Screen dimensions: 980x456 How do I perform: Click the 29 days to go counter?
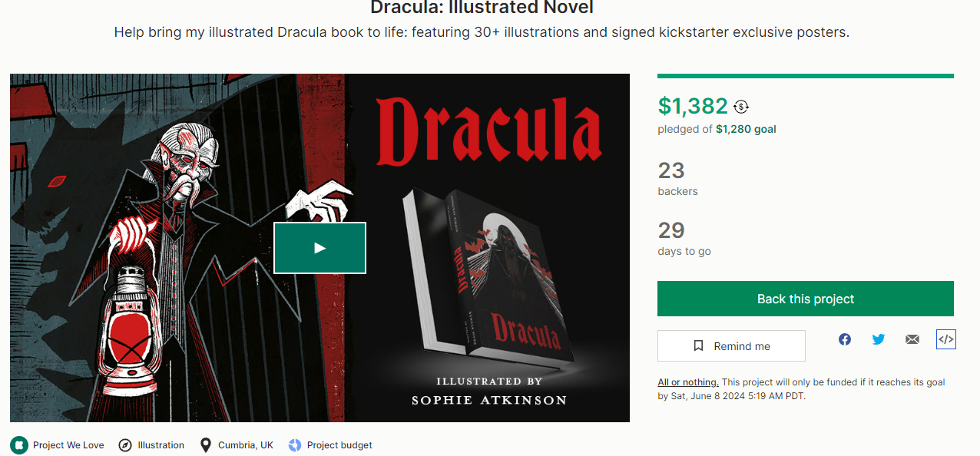pyautogui.click(x=684, y=238)
